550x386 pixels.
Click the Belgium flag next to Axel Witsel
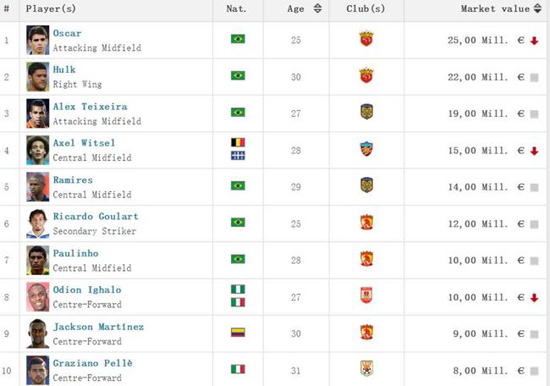[x=238, y=142]
